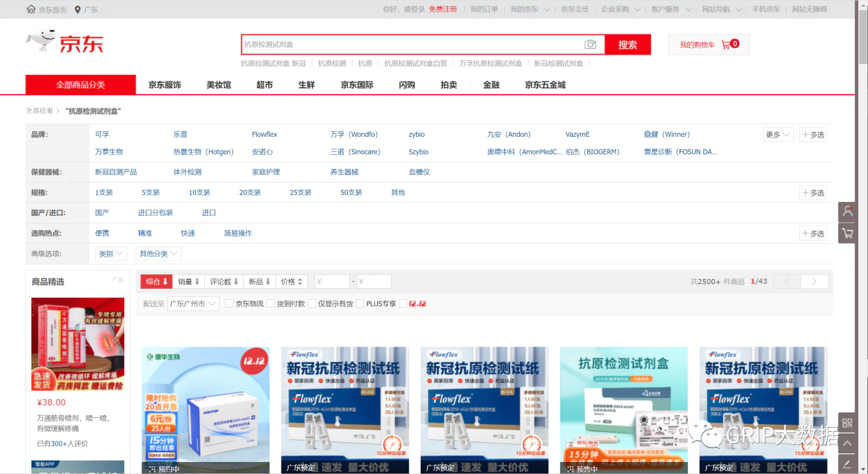Click suggested search 万孚抗原检测试剂盒
This screenshot has width=868, height=474.
491,63
